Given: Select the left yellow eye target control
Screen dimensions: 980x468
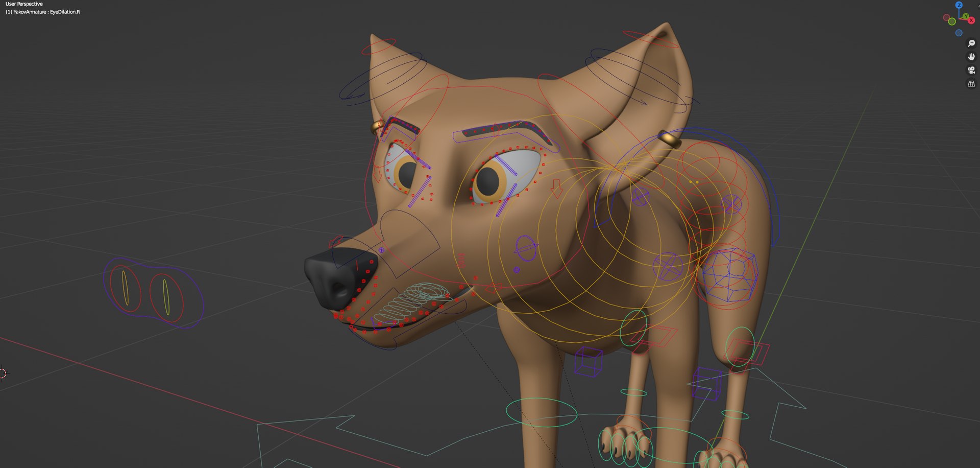Looking at the screenshot, I should (x=126, y=289).
